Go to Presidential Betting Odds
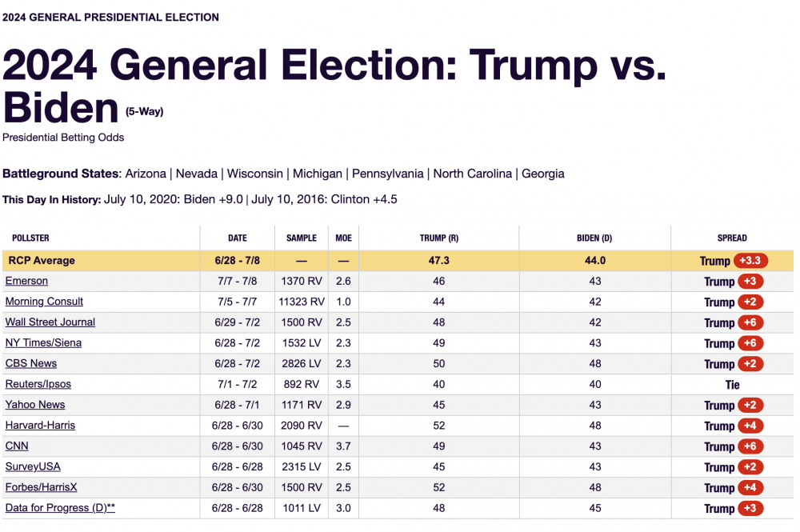This screenshot has height=532, width=800. (63, 138)
